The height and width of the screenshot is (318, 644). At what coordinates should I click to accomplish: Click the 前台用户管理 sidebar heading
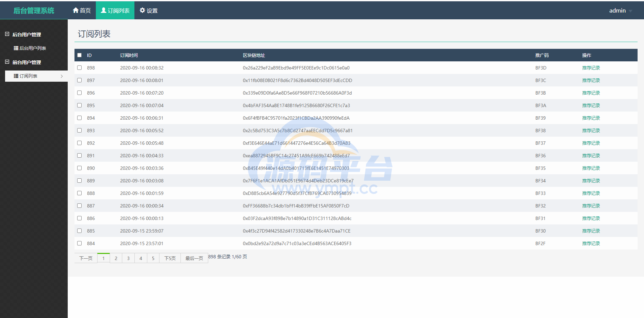(26, 62)
